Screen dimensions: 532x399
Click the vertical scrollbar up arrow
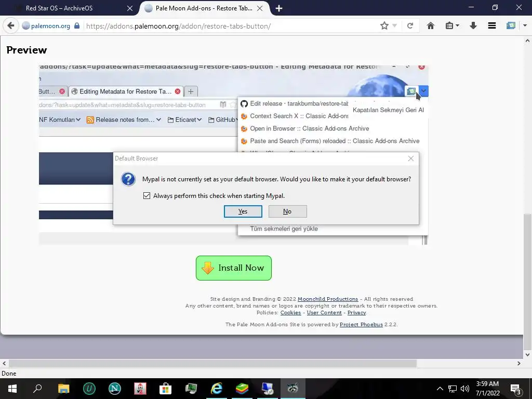point(527,41)
